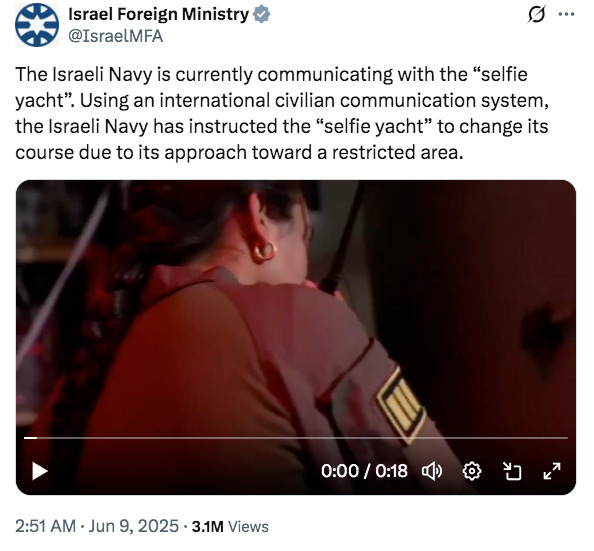
Task: Click the 2:51 AM · Jun 9, 2025 timestamp
Action: [97, 526]
